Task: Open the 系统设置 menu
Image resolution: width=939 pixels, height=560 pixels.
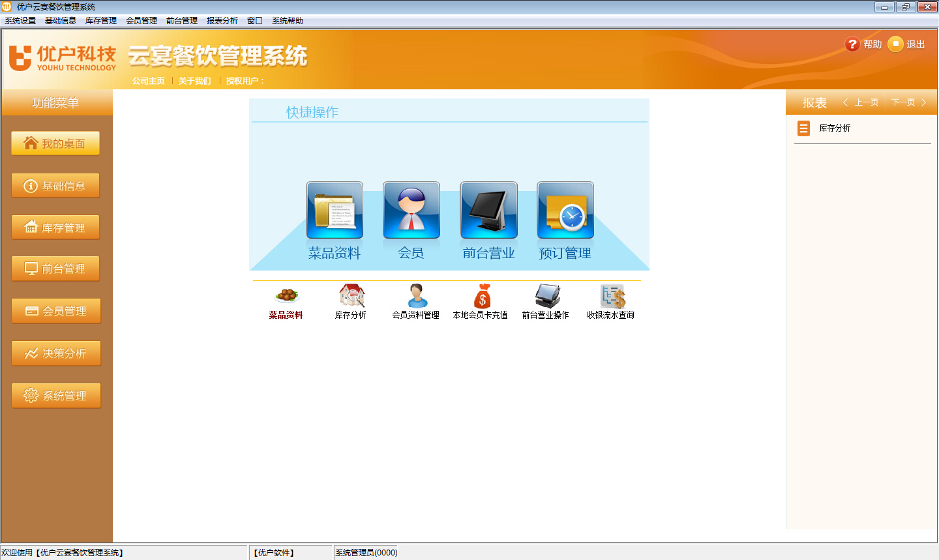Action: (x=20, y=21)
